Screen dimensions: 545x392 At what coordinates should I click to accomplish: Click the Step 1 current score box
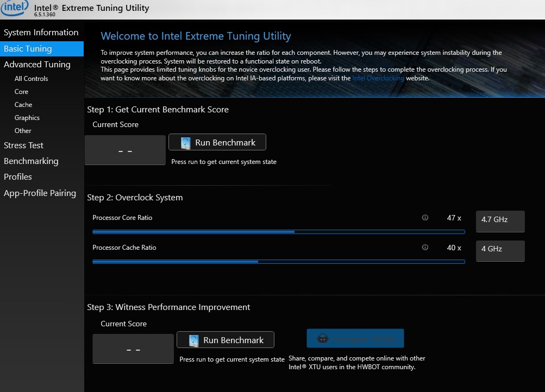pos(125,150)
